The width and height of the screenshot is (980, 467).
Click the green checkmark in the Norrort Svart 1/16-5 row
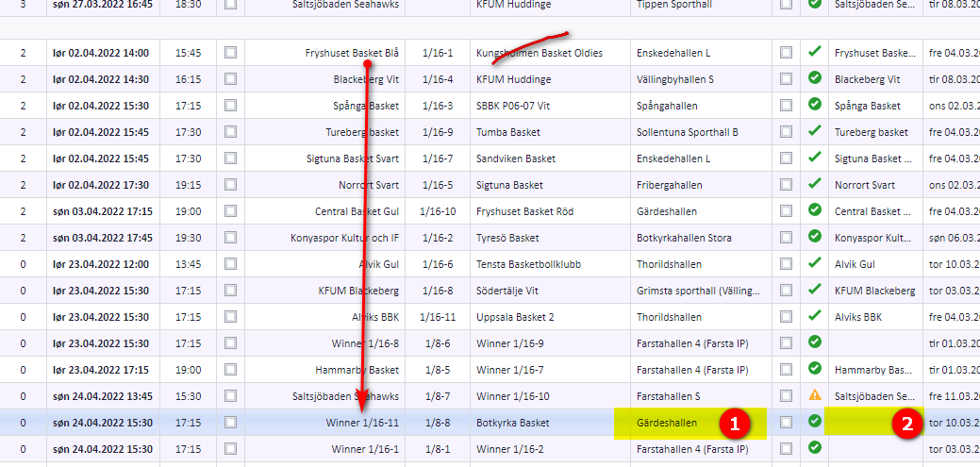pos(814,183)
